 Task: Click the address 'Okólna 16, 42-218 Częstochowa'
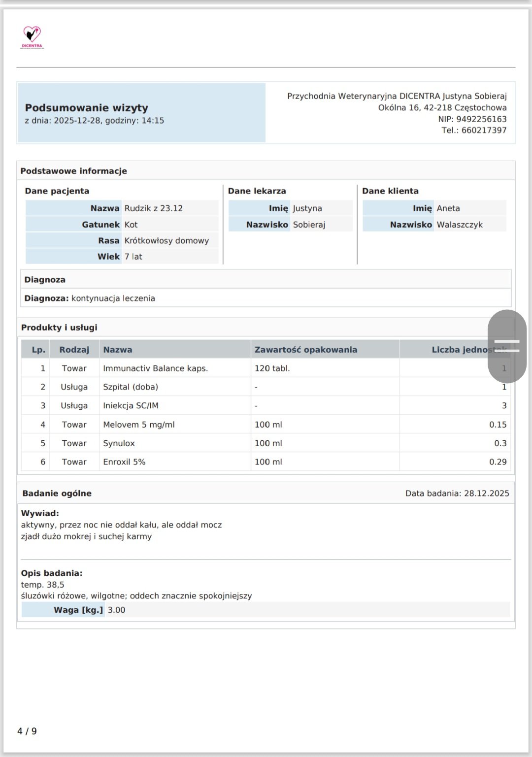[x=442, y=107]
